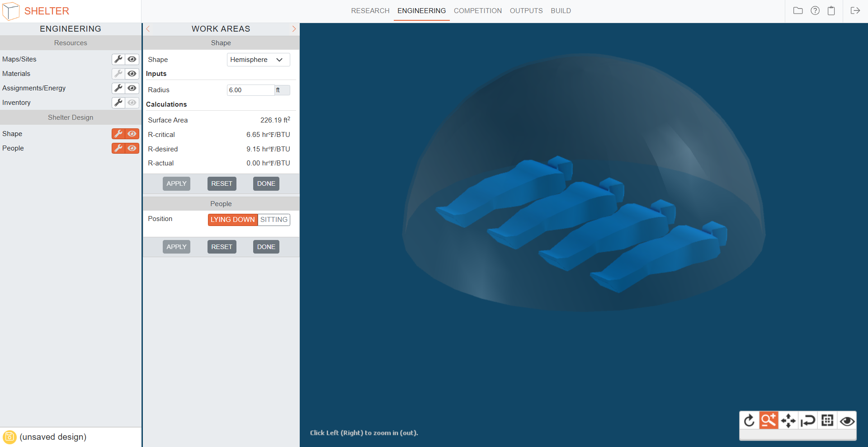
Task: Select the pan view arrows tool
Action: click(788, 421)
